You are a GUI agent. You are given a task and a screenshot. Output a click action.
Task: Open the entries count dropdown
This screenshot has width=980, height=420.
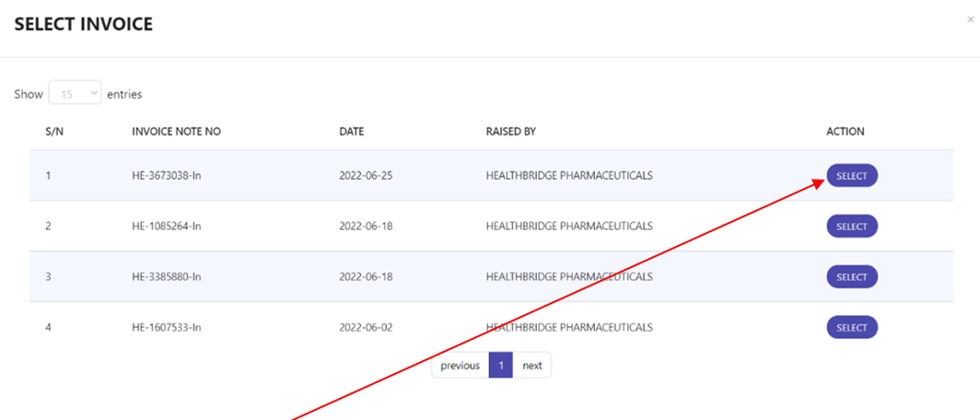click(x=75, y=94)
